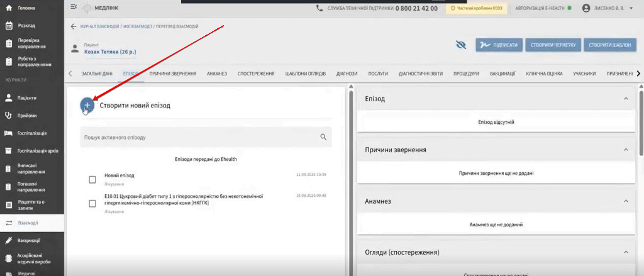Click the search magnifier icon
Image resolution: width=644 pixels, height=276 pixels.
coord(323,137)
